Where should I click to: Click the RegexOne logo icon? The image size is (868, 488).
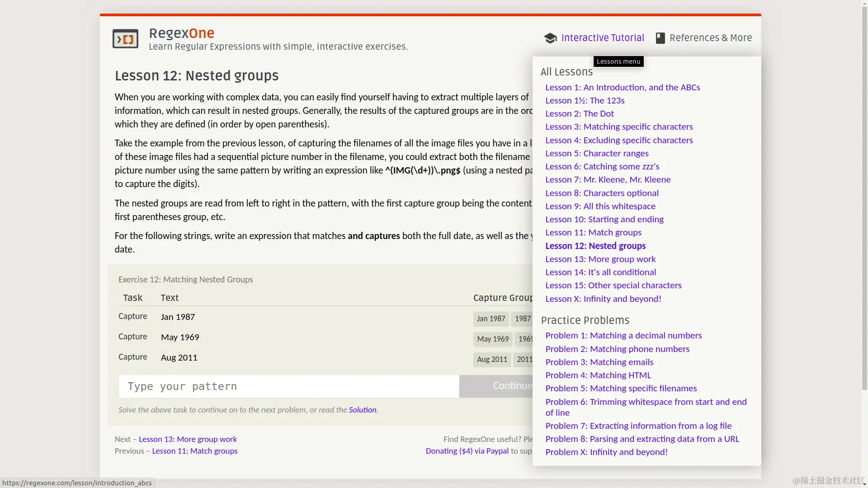tap(125, 39)
